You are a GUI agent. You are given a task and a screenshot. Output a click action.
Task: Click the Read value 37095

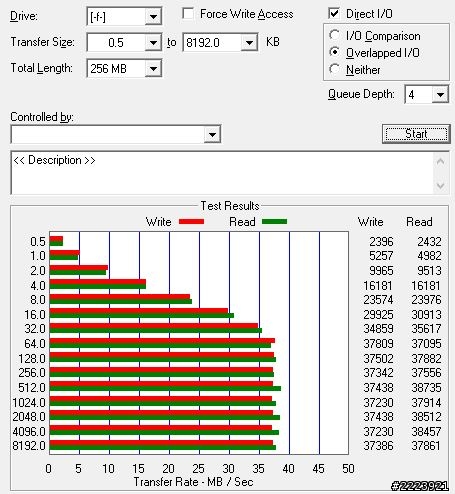(x=426, y=343)
